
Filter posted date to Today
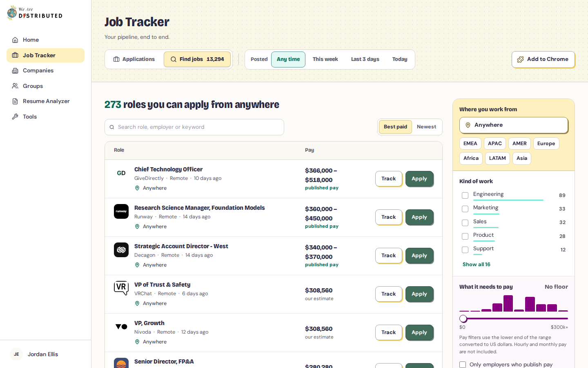tap(400, 59)
